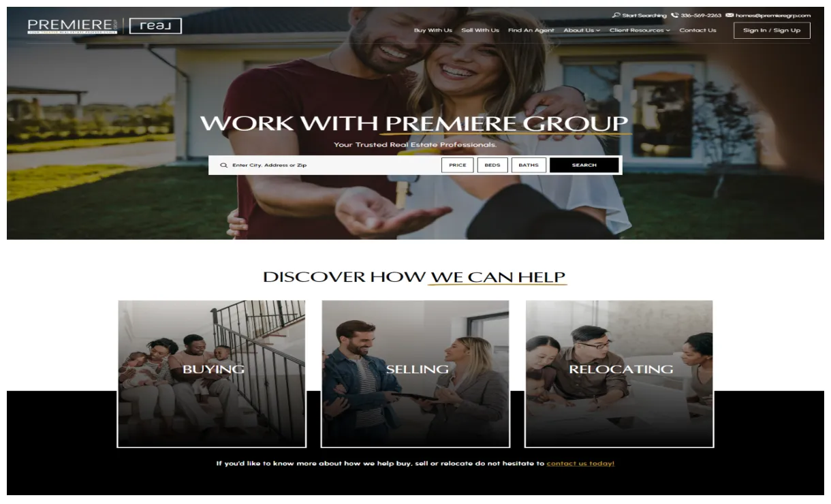Open the Baths filter dropdown
The height and width of the screenshot is (504, 831).
(x=529, y=165)
